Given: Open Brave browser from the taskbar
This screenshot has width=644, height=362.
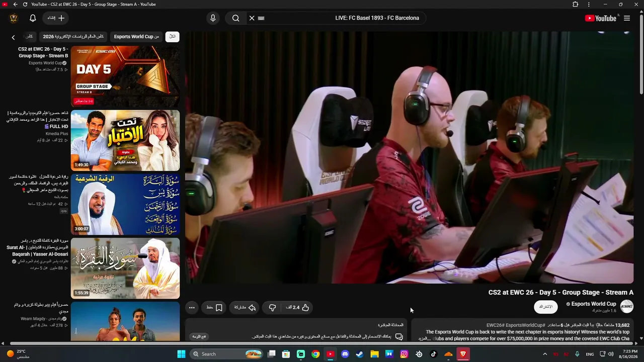Looking at the screenshot, I should (x=463, y=354).
